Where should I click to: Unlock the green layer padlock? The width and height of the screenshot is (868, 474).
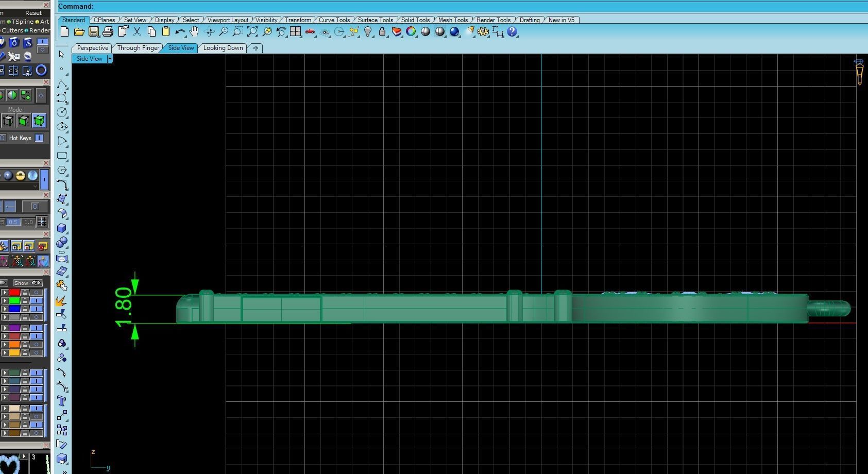pos(25,300)
